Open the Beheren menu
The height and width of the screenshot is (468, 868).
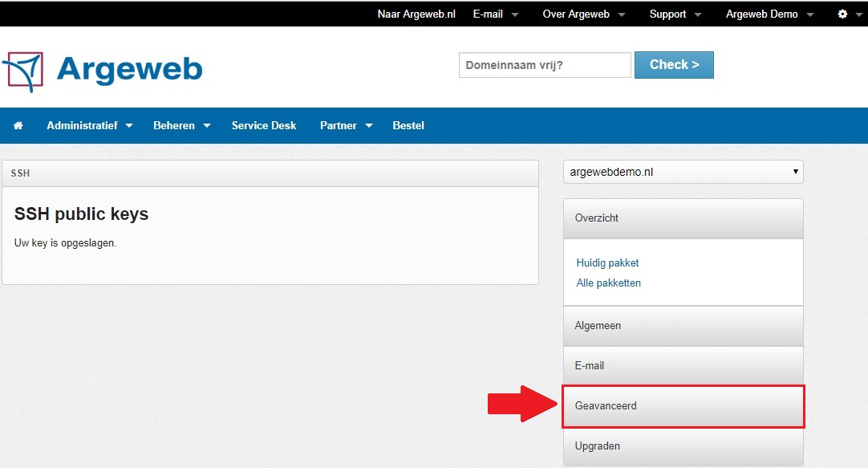[x=181, y=126]
